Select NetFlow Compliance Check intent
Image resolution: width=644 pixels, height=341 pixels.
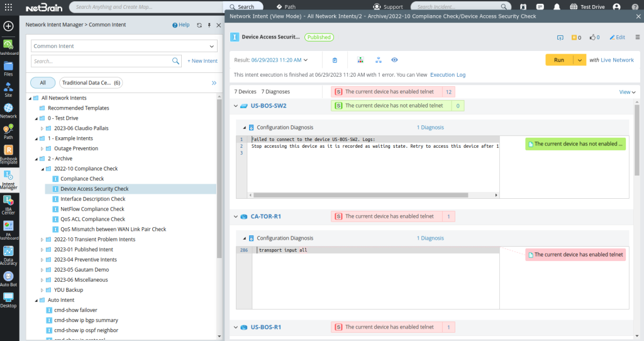tap(92, 209)
